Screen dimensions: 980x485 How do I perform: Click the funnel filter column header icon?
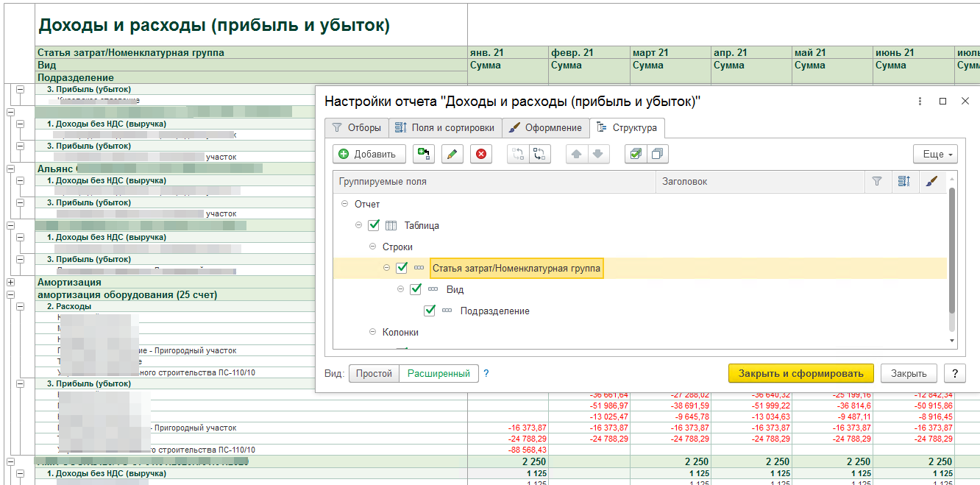pyautogui.click(x=876, y=181)
